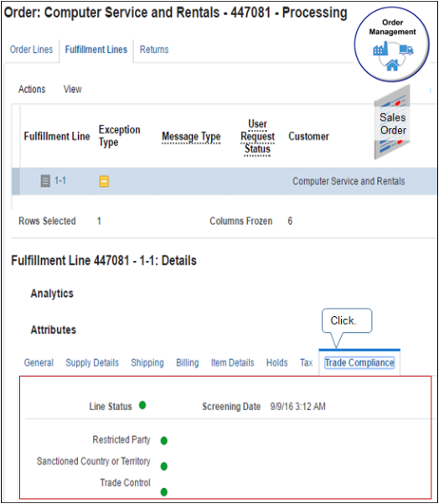Select the Computer Service and Rentals cell
Image resolution: width=439 pixels, height=504 pixels.
tap(349, 181)
